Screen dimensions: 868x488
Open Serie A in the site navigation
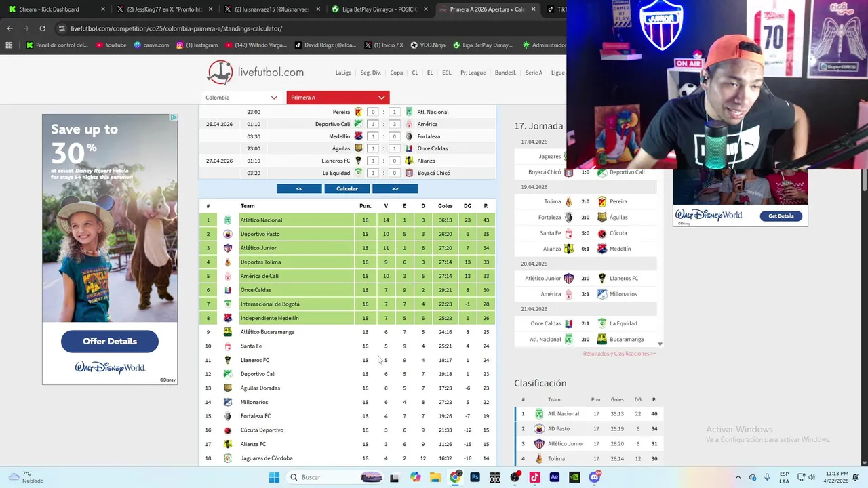[x=534, y=73]
